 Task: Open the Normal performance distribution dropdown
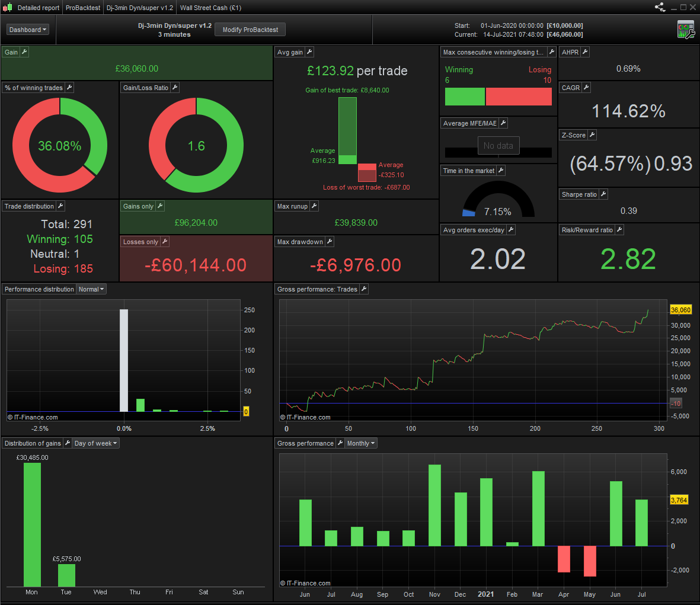[x=91, y=289]
